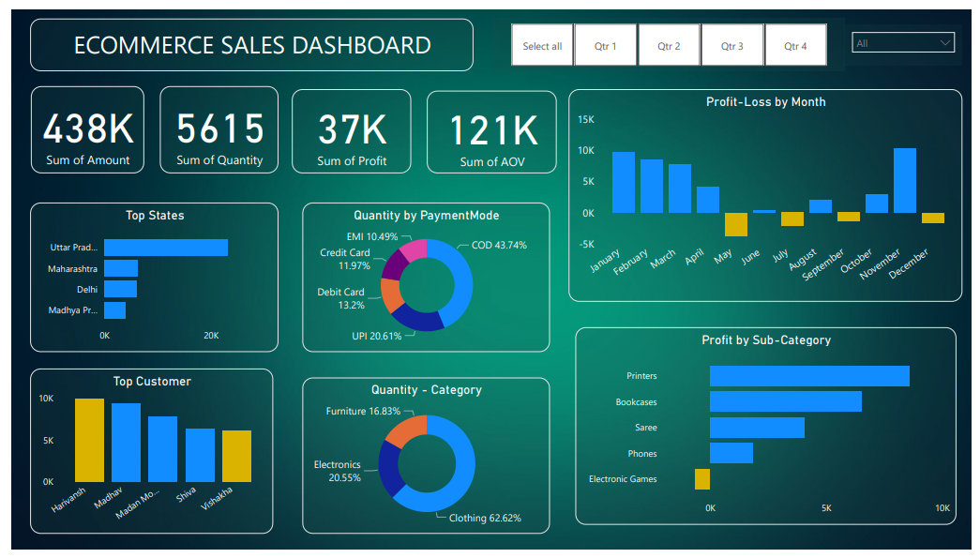
Task: Select the Uttar Pradesh bar in Top States
Action: 164,248
